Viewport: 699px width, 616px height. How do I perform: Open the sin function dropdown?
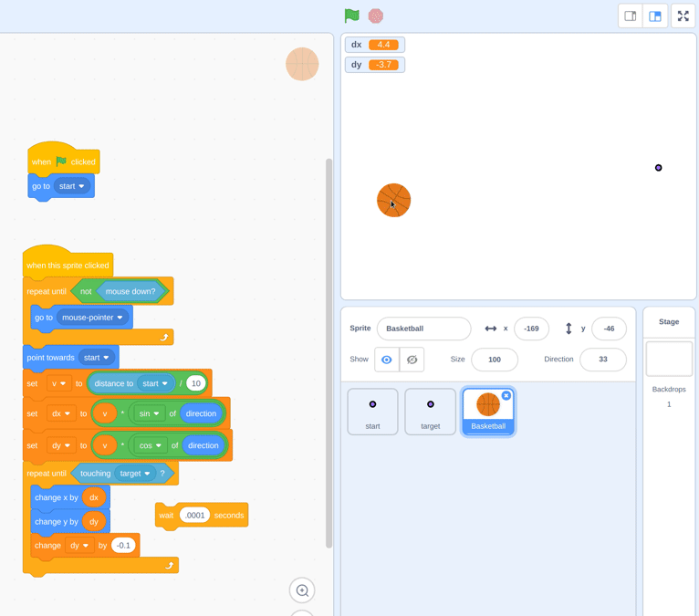tap(149, 413)
